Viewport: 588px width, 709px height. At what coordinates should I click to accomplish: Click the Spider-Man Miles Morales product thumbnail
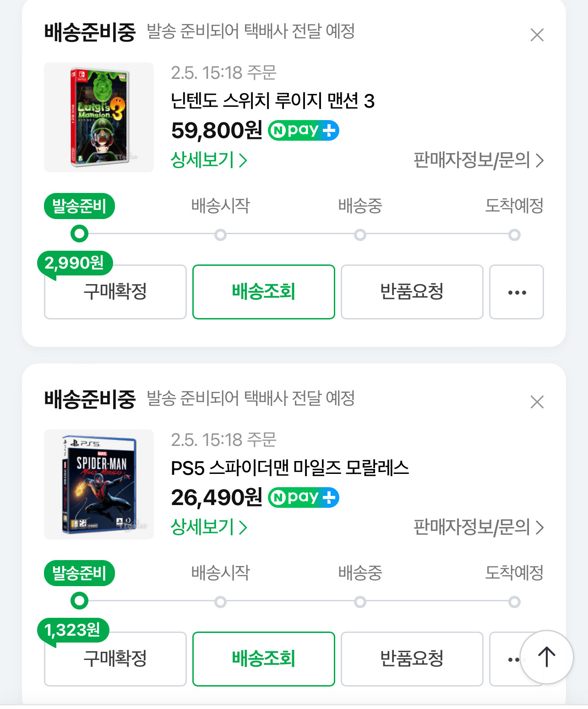99,484
